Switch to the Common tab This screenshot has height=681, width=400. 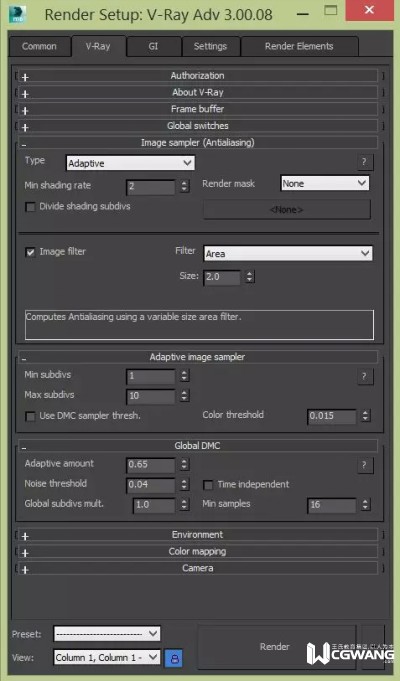pos(39,46)
